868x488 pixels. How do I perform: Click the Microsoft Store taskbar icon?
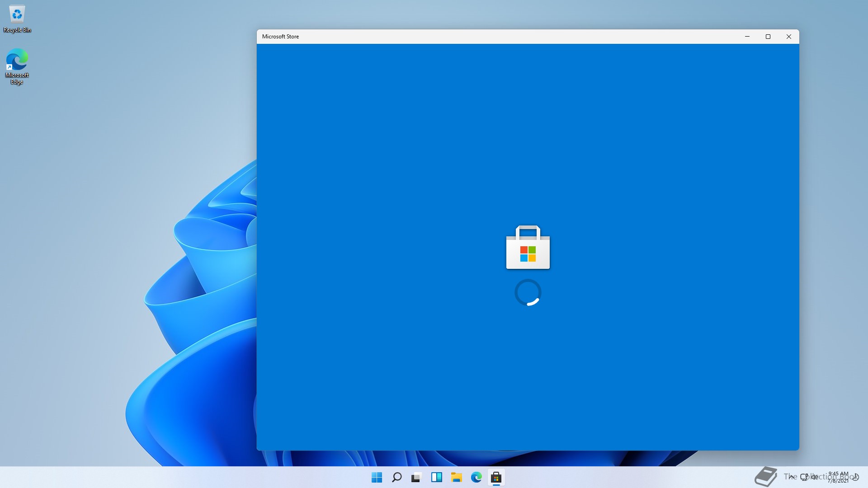coord(496,477)
